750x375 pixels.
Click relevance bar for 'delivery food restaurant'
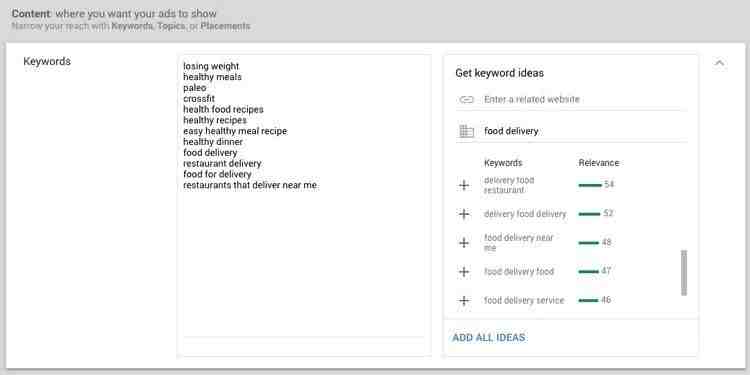[590, 185]
